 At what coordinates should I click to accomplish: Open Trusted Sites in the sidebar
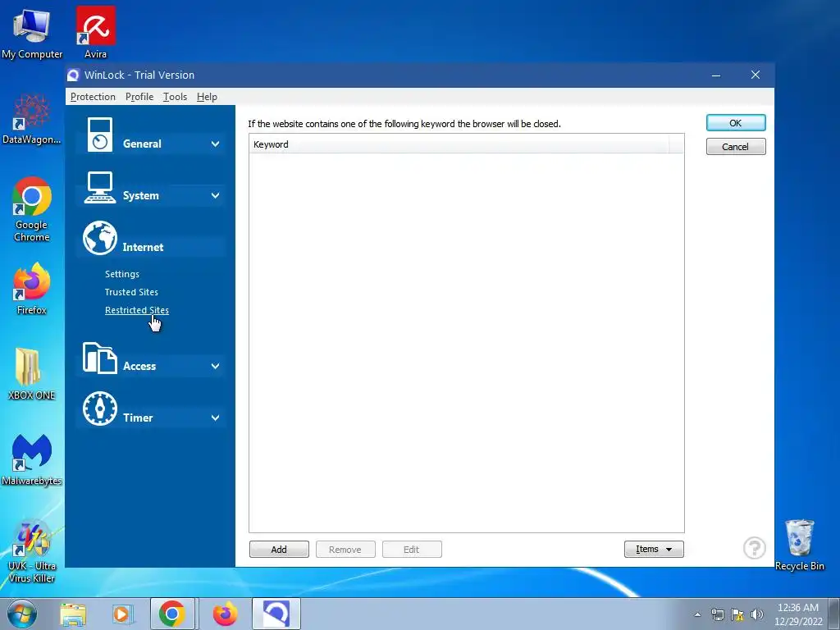pos(131,292)
